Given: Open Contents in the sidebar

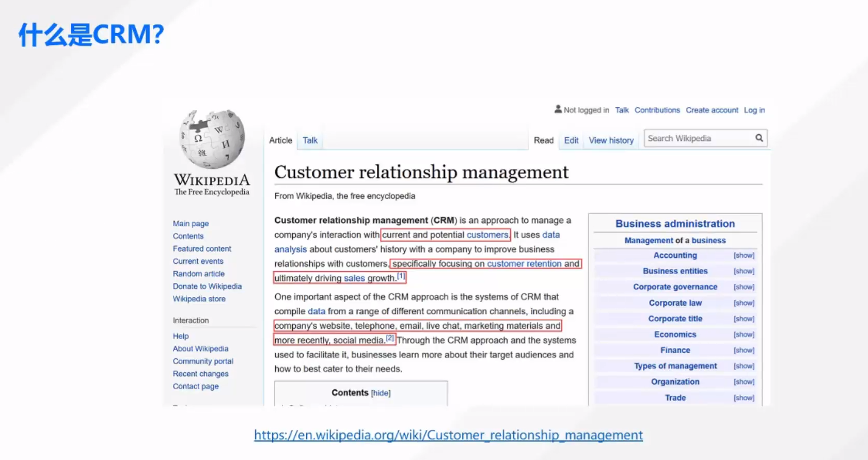Looking at the screenshot, I should (x=188, y=236).
